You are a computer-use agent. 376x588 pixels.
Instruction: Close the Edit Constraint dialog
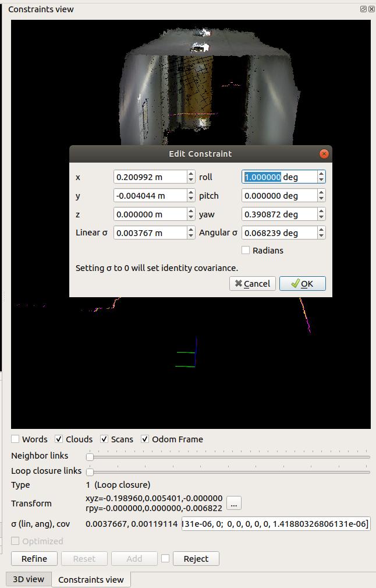click(x=324, y=154)
